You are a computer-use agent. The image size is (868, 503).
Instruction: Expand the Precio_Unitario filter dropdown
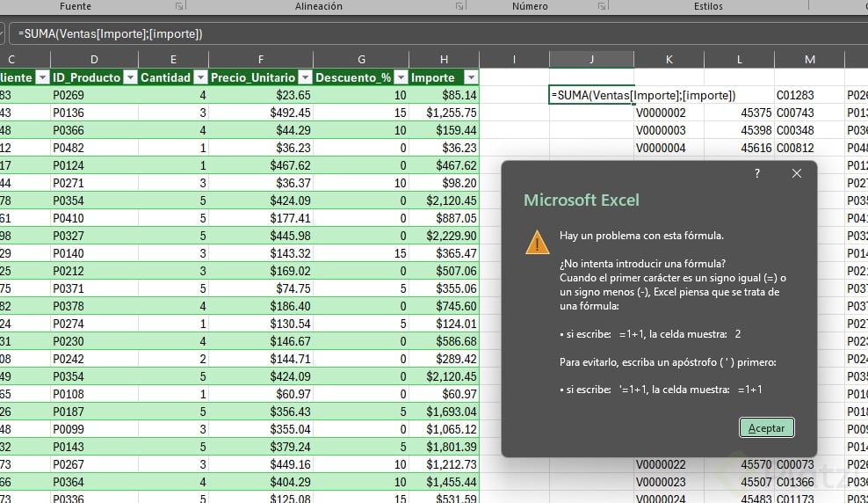click(x=304, y=77)
